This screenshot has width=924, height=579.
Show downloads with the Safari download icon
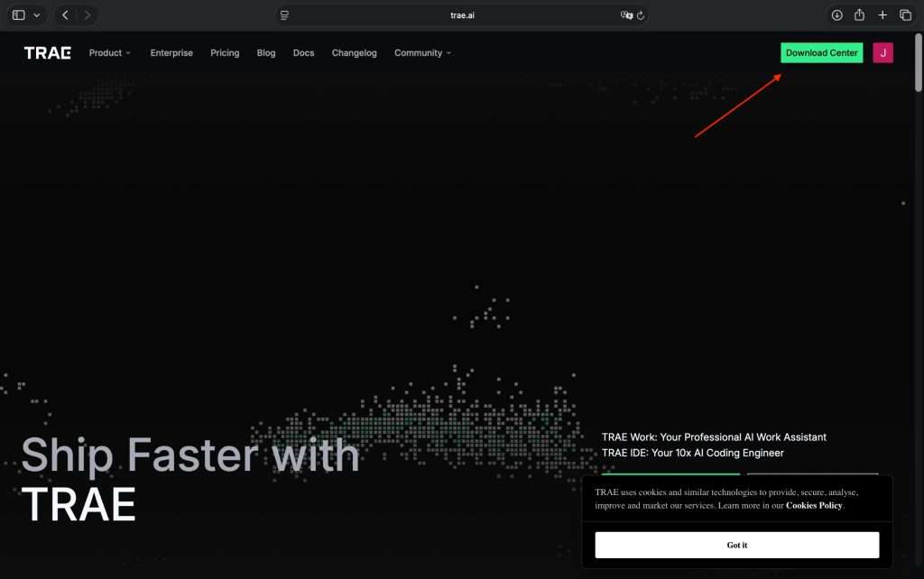click(x=836, y=15)
